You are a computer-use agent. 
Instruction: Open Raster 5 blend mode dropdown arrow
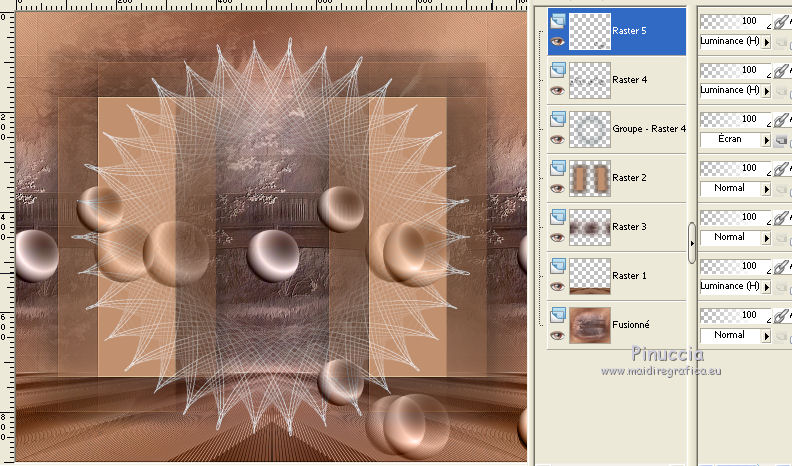pos(766,42)
